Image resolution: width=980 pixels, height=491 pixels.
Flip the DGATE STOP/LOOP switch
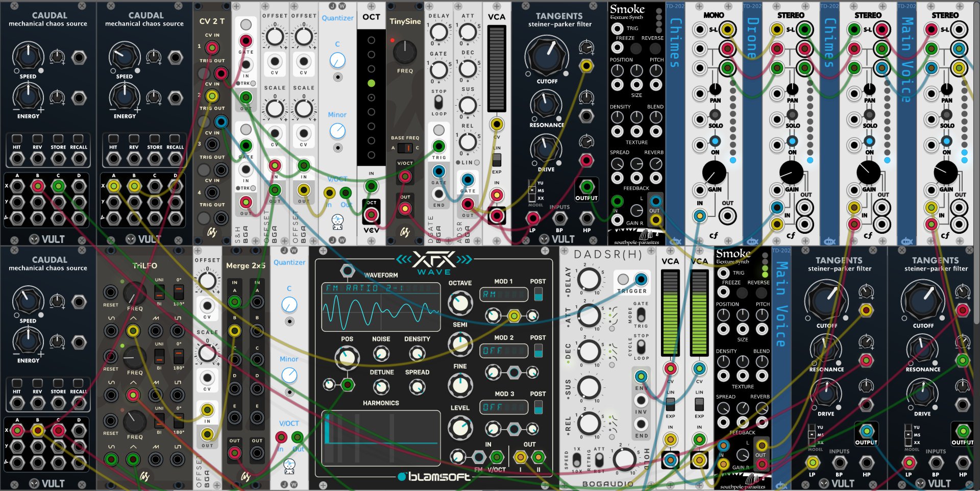tap(438, 102)
